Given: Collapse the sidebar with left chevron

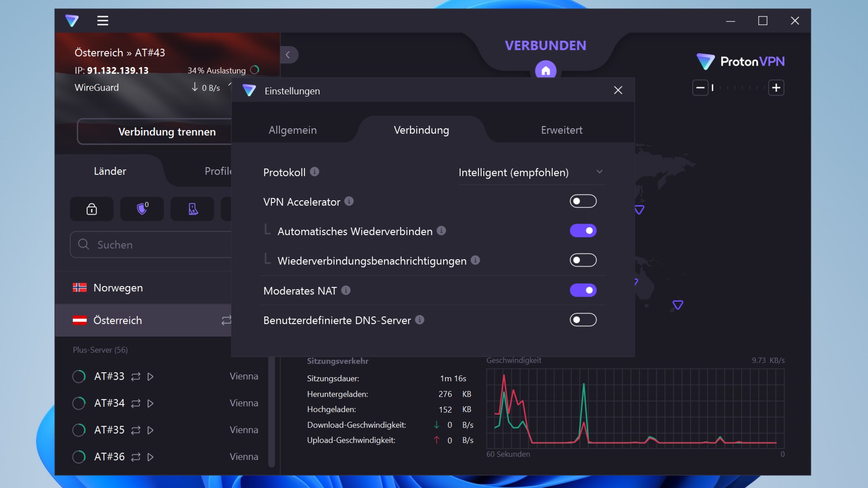Looking at the screenshot, I should pos(288,55).
